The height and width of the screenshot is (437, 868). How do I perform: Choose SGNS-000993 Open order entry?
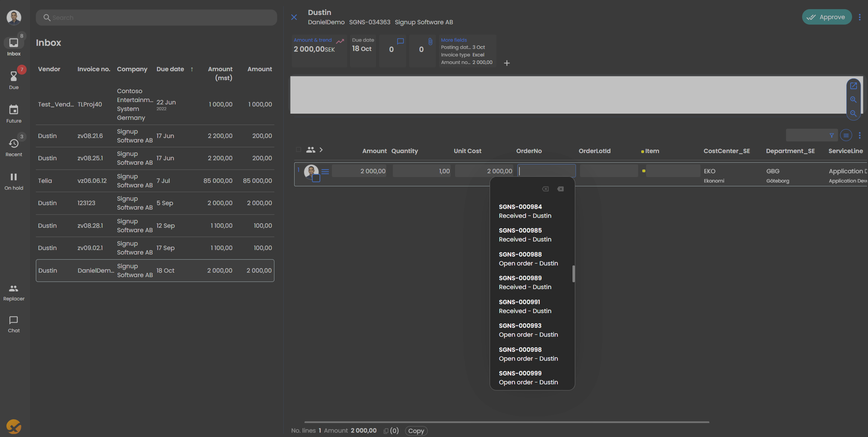528,330
